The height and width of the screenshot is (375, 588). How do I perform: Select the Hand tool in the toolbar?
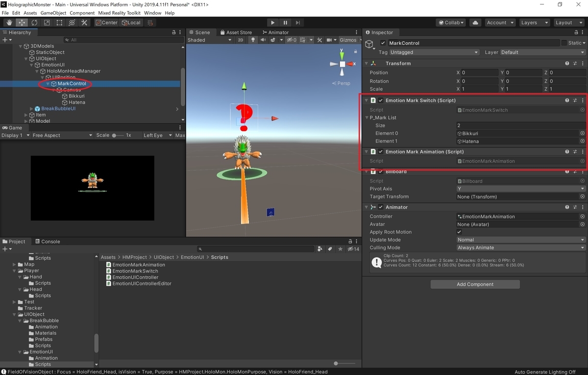[x=9, y=23]
